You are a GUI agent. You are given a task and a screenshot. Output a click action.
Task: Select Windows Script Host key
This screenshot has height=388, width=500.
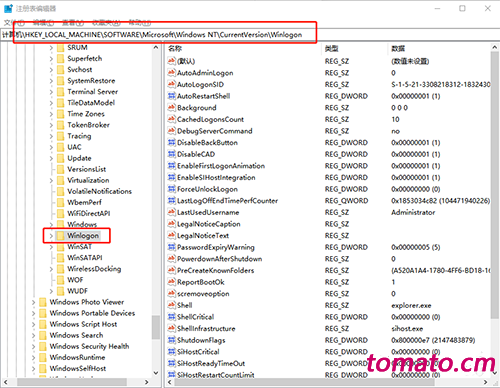pos(83,324)
